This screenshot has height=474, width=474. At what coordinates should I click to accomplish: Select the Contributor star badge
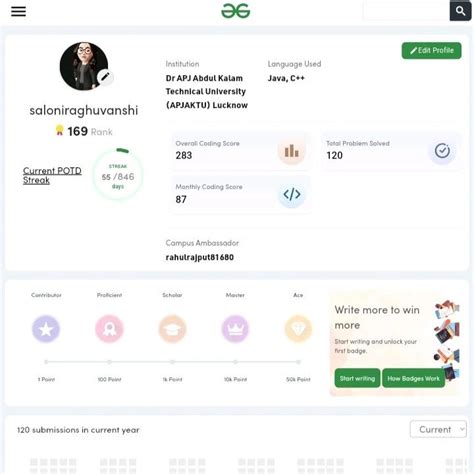coord(46,329)
